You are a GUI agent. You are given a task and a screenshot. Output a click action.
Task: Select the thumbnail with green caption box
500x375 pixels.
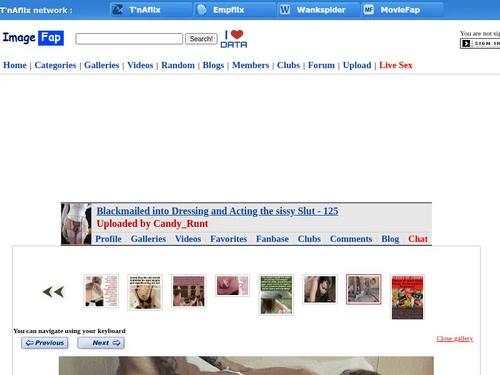tap(276, 295)
